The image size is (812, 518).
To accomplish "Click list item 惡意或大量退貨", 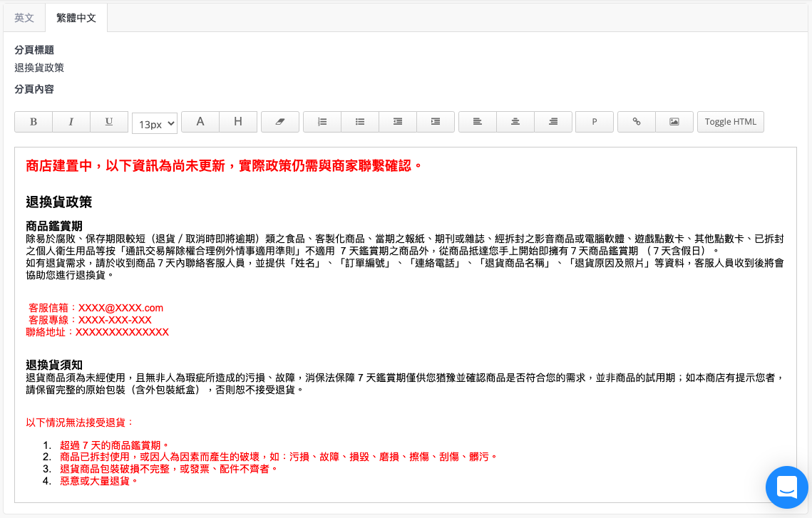I will [x=99, y=481].
